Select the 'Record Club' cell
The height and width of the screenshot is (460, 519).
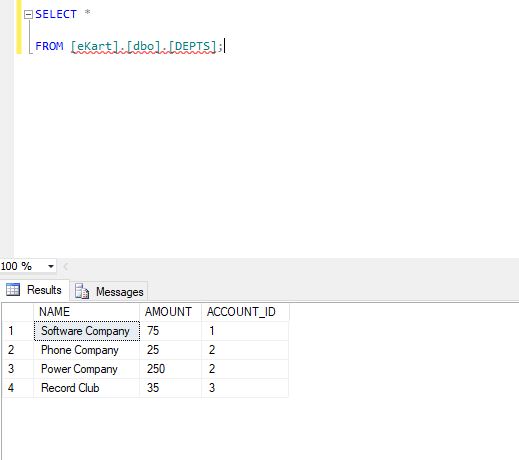click(86, 388)
